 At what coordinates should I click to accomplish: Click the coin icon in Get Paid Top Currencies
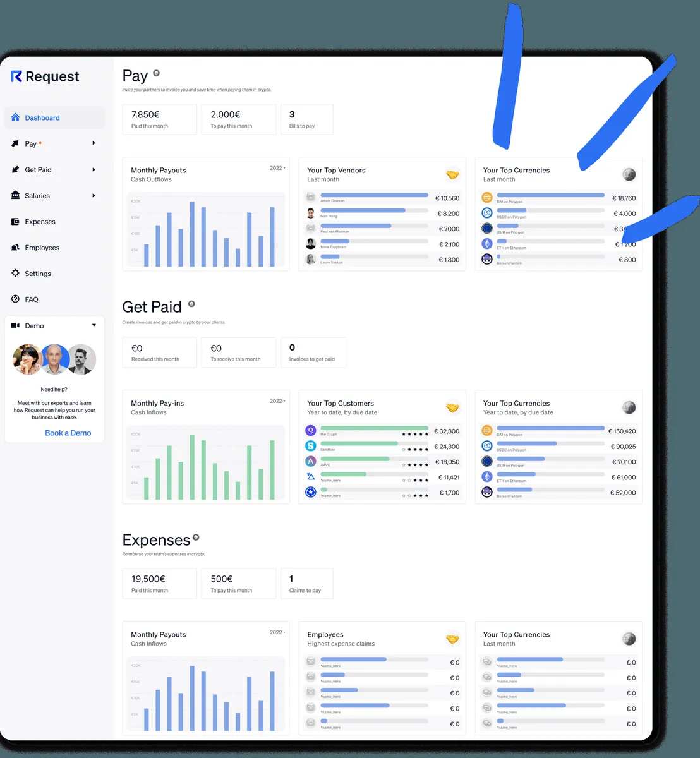[629, 408]
